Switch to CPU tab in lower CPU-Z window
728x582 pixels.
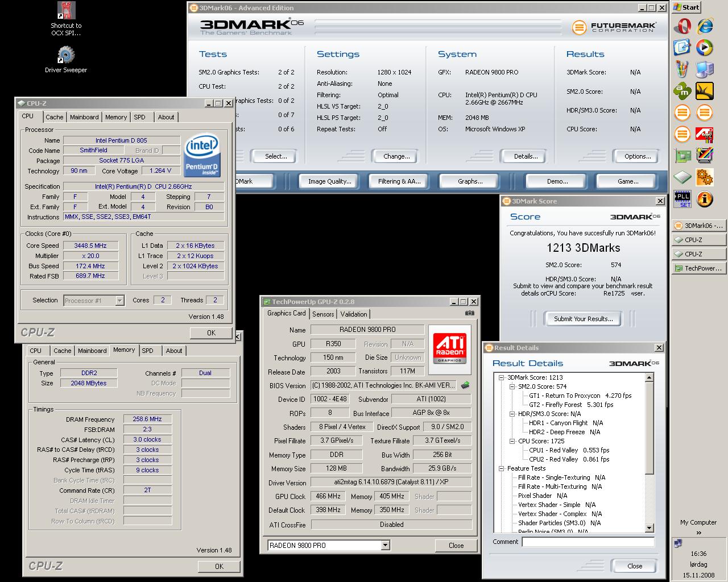[35, 351]
